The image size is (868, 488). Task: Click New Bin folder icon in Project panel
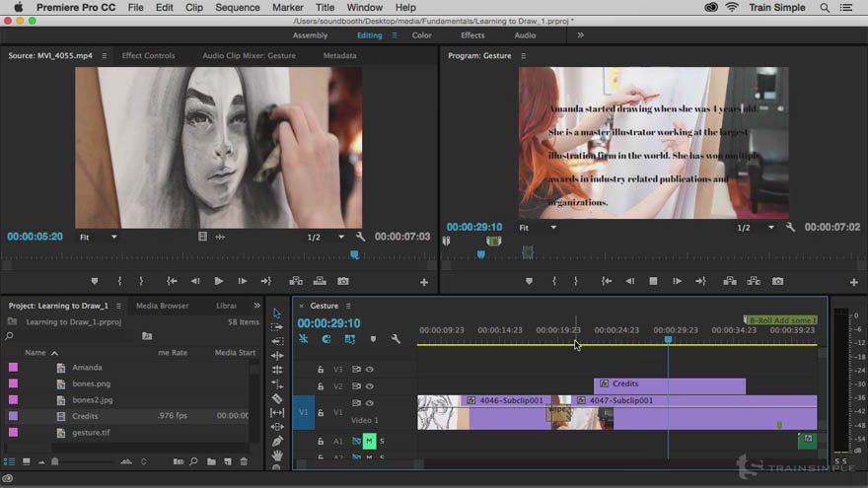(211, 461)
